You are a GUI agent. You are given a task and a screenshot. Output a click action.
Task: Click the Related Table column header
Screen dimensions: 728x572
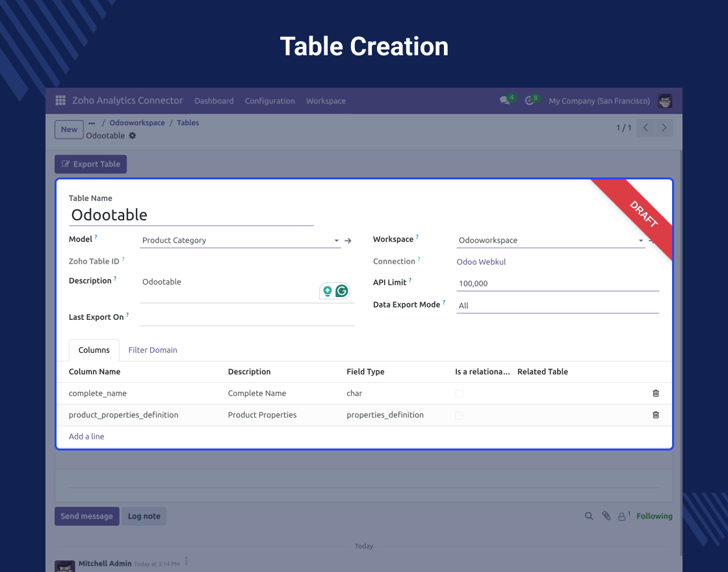tap(543, 371)
